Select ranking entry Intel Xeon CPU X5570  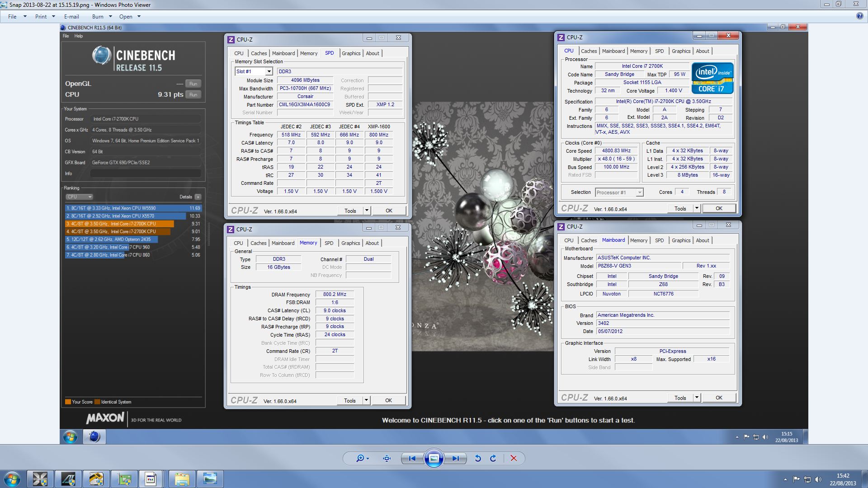coord(133,216)
